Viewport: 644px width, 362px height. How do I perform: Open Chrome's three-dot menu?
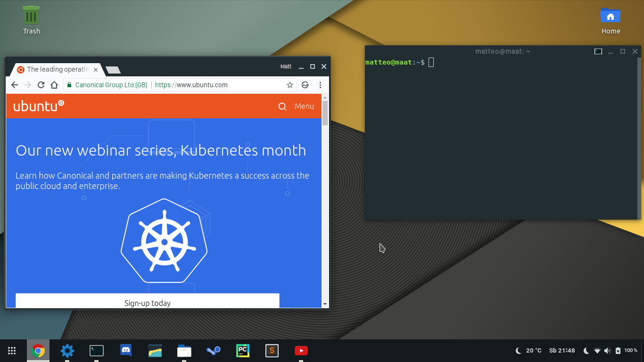(x=320, y=85)
